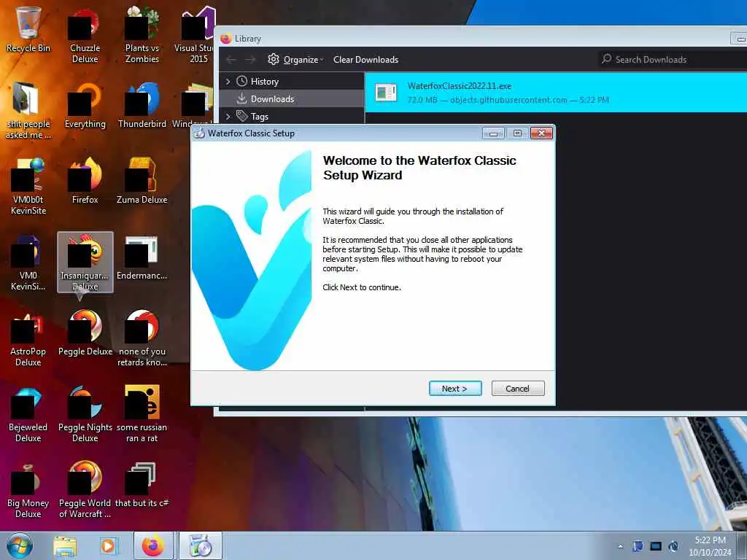Switch to the Waterfox setup taskbar button
Viewport: 747px width, 560px height.
click(201, 545)
